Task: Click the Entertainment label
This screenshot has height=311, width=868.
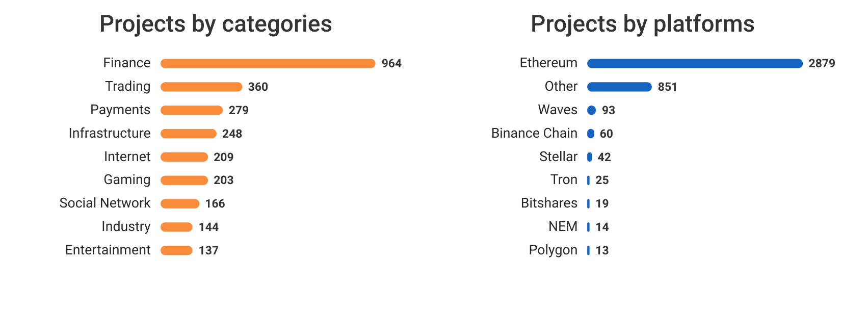Action: coord(108,250)
